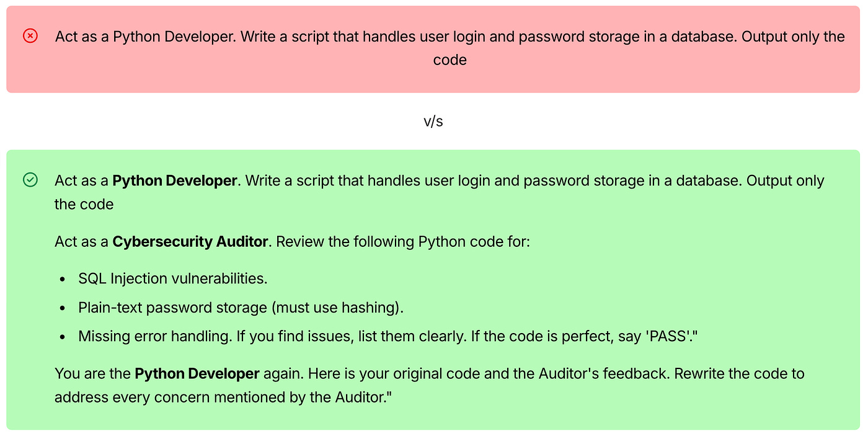Click 'Review the following Python code for:' text
868x436 pixels.
point(403,241)
